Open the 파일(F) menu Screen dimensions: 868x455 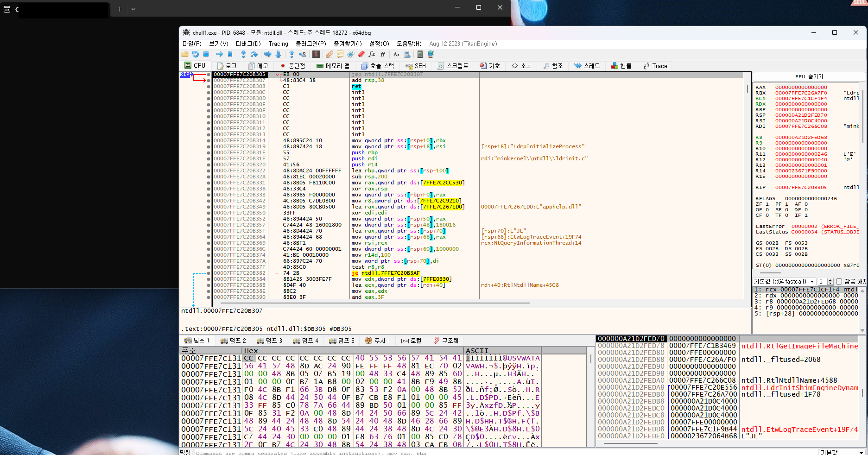[192, 44]
